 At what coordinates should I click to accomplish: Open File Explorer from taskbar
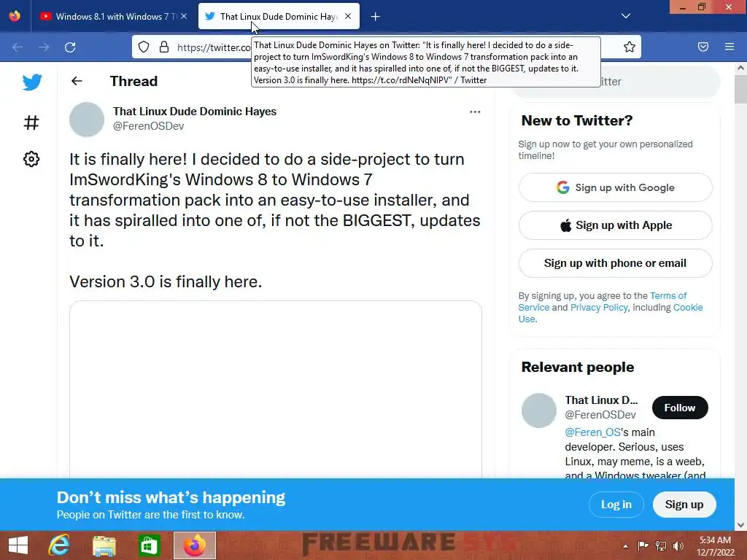point(104,545)
